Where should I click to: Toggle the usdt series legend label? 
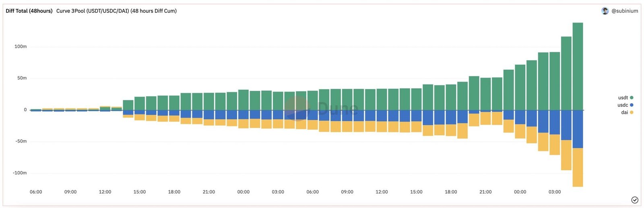pos(623,98)
